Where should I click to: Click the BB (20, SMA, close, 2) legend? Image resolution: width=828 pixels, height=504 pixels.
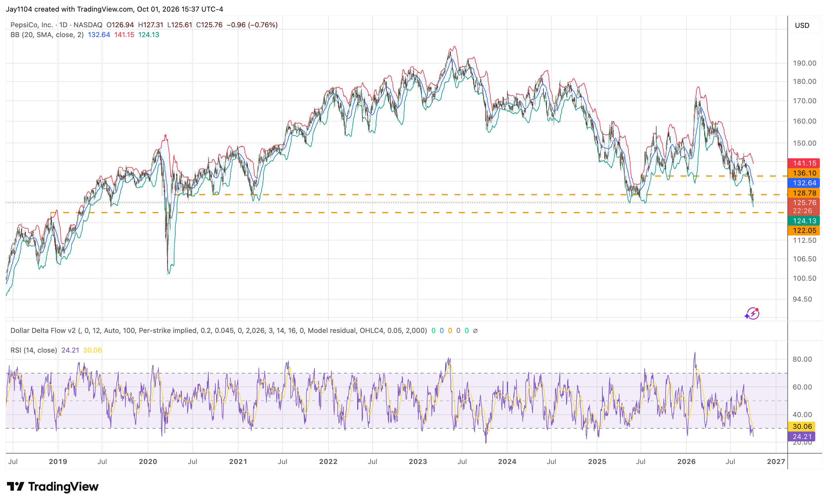(x=47, y=35)
